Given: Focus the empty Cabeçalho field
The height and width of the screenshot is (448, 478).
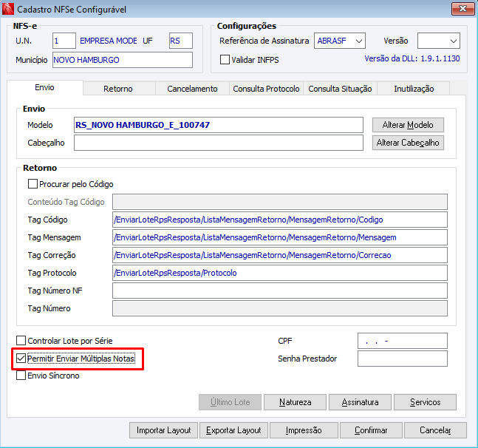Looking at the screenshot, I should click(x=218, y=143).
